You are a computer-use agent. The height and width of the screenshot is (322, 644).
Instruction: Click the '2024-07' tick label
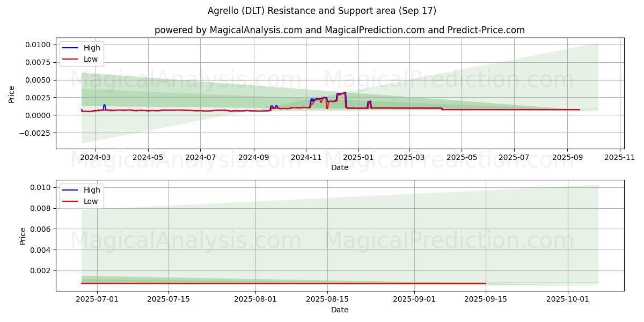pyautogui.click(x=200, y=157)
